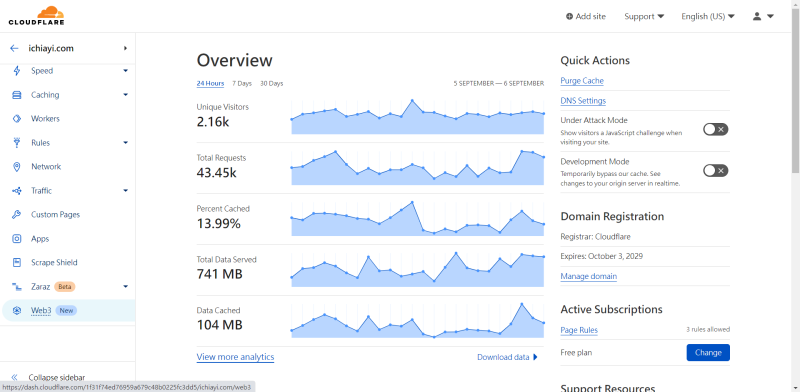Click the back arrow beside ichiayi.com
The height and width of the screenshot is (392, 800).
point(14,48)
